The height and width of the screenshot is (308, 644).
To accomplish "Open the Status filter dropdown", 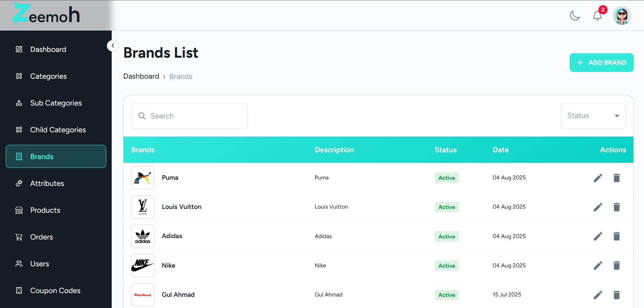I will coord(593,116).
